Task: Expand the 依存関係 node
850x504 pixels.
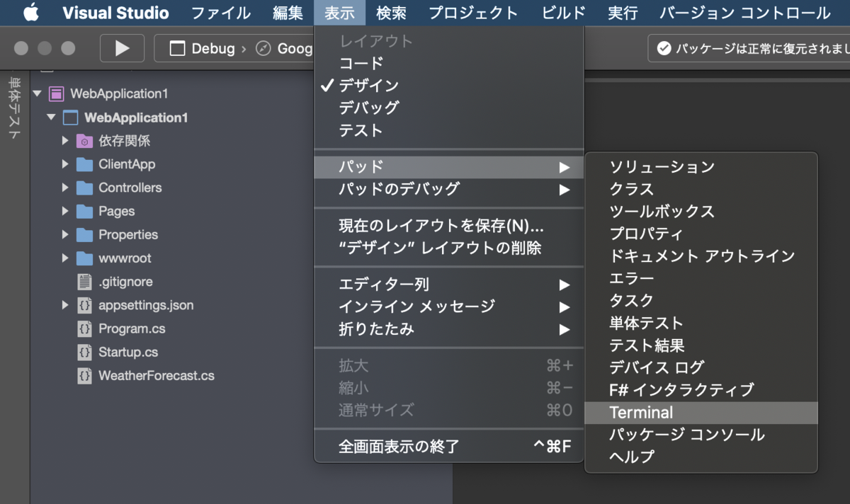Action: [x=65, y=141]
